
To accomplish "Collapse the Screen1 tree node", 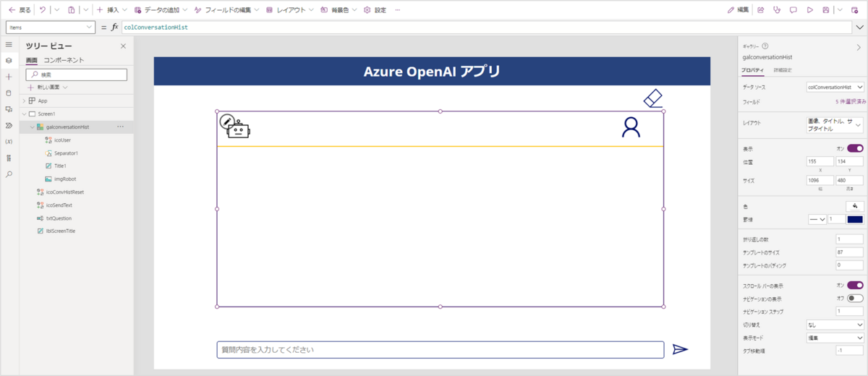I will (x=24, y=114).
